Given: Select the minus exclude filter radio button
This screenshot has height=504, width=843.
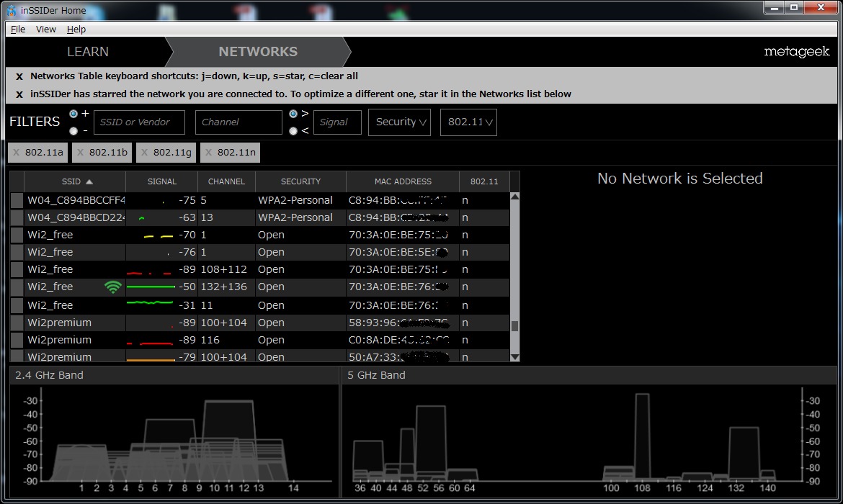Looking at the screenshot, I should (x=73, y=131).
